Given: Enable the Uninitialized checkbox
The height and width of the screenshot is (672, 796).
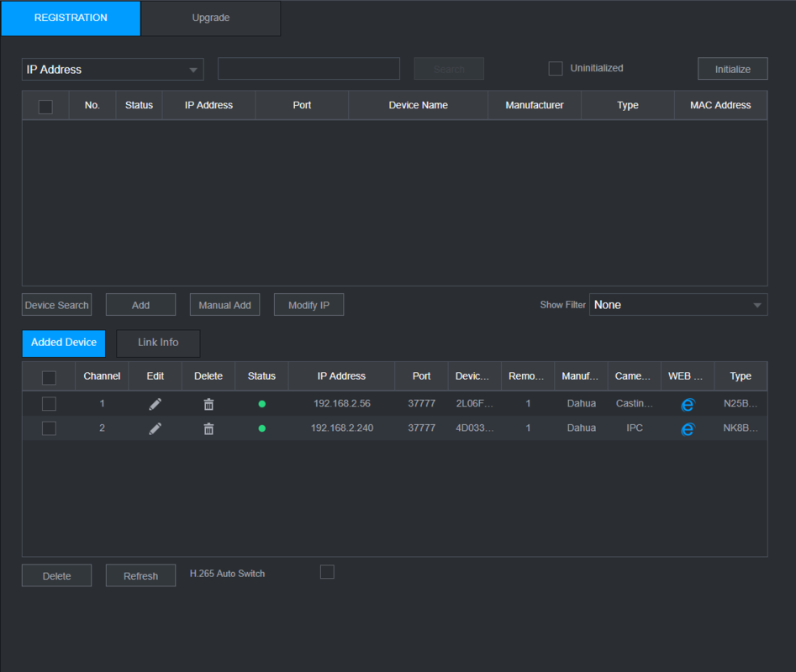Looking at the screenshot, I should point(556,69).
